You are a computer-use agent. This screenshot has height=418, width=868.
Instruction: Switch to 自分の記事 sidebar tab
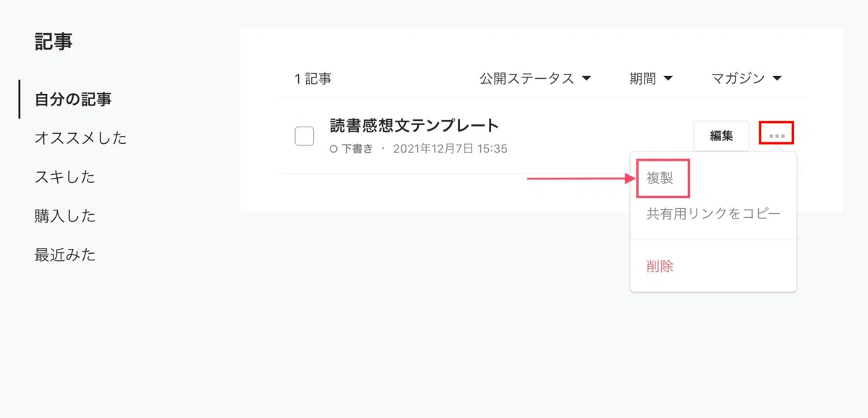point(73,99)
